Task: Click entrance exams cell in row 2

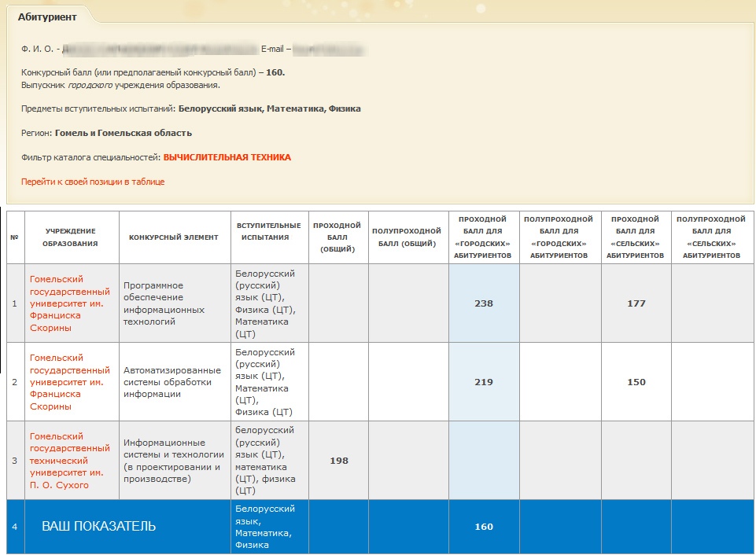Action: tap(269, 381)
